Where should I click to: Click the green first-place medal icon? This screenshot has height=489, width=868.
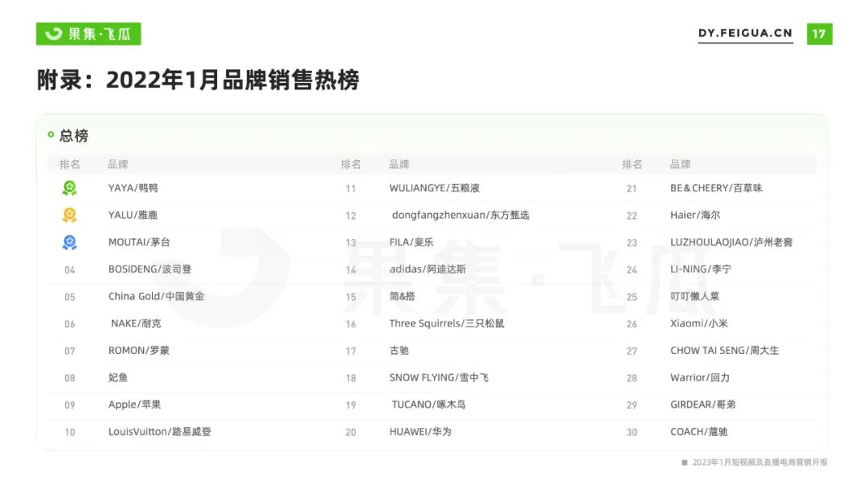(x=69, y=188)
